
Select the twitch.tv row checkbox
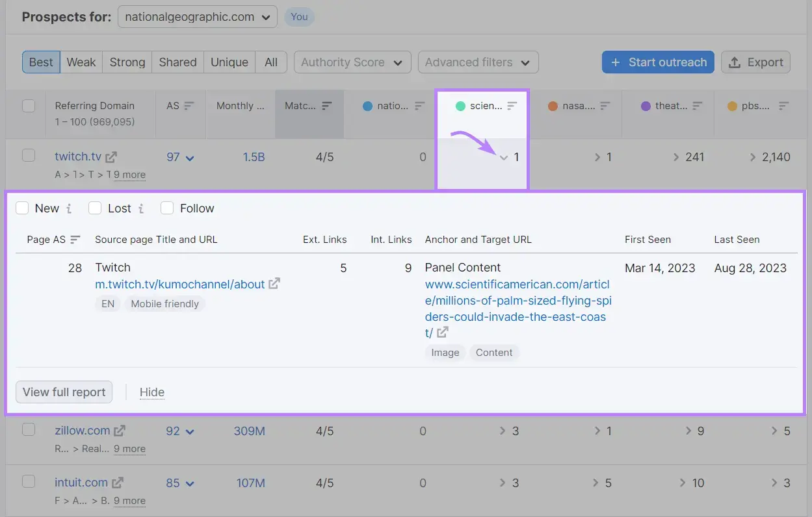click(29, 157)
